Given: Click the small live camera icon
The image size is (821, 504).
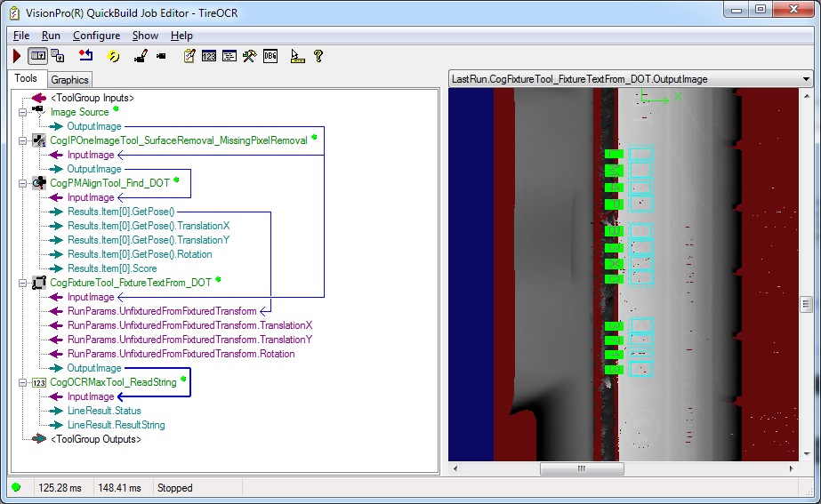Looking at the screenshot, I should 161,56.
